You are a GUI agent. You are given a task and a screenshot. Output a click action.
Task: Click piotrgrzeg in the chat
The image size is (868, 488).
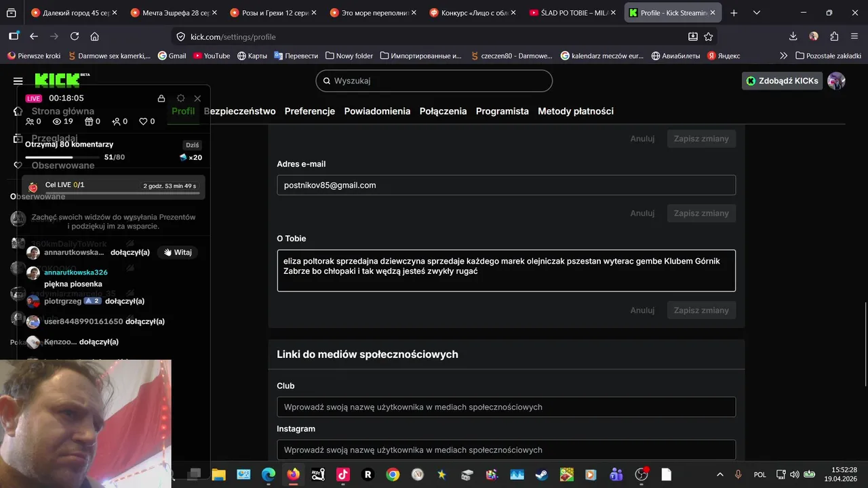pos(62,301)
